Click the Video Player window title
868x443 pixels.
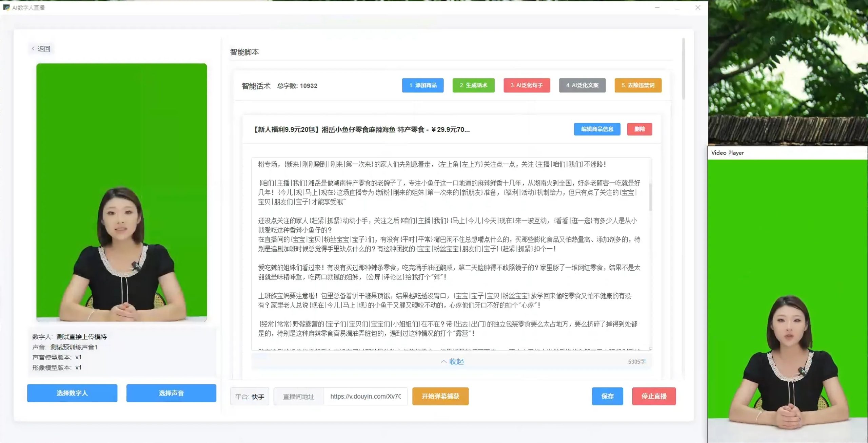pos(727,153)
